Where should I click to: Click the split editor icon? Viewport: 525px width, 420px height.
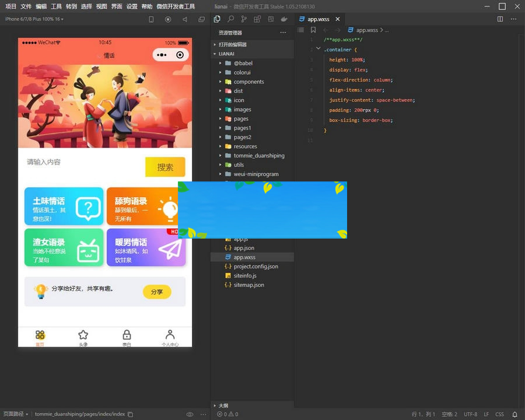coord(500,19)
